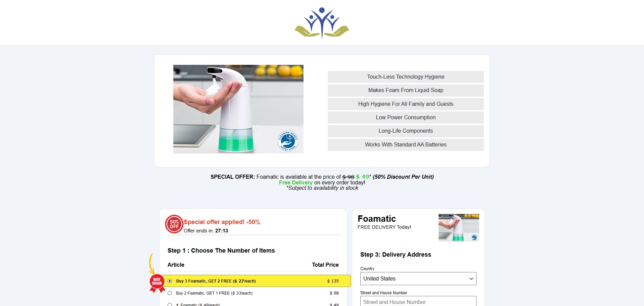Choose the 1 Foamatic $49 radio option
Screen dimensions: 644x306
170,304
